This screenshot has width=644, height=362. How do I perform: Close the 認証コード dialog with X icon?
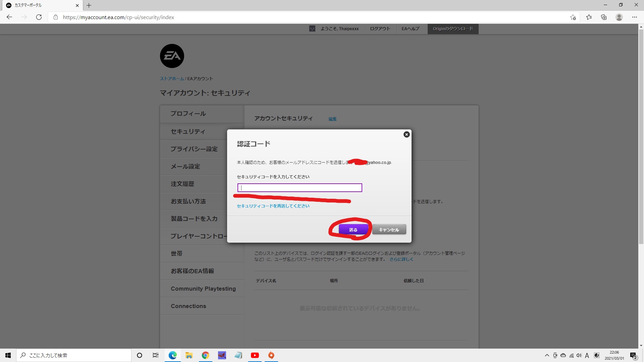[x=407, y=134]
